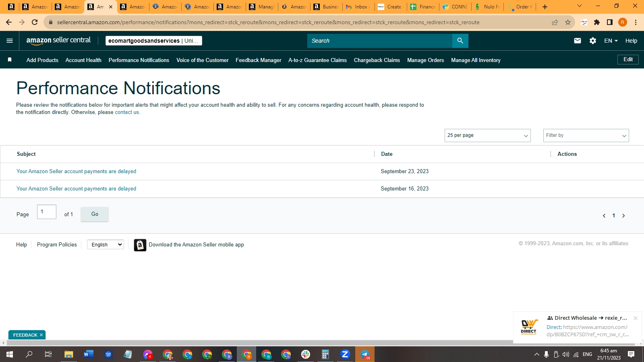Go to the next page of notifications

pos(623,216)
